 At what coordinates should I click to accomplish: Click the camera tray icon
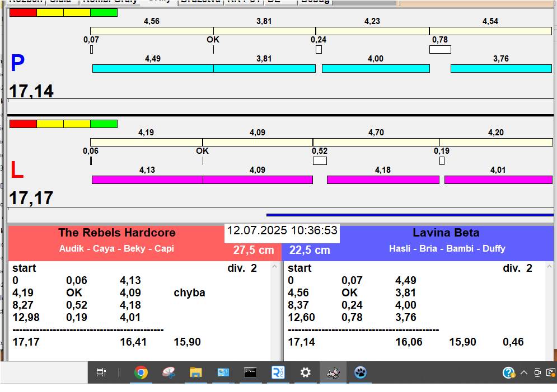pos(537,372)
